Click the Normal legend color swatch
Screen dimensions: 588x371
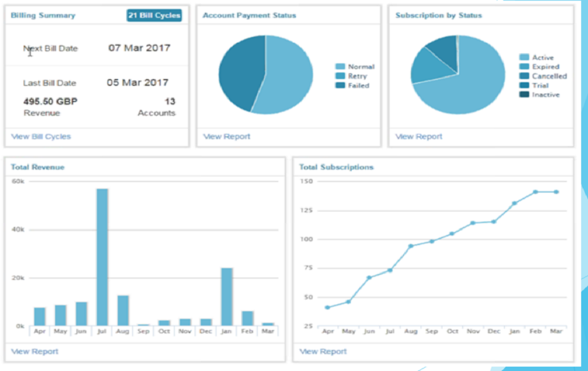pyautogui.click(x=340, y=67)
